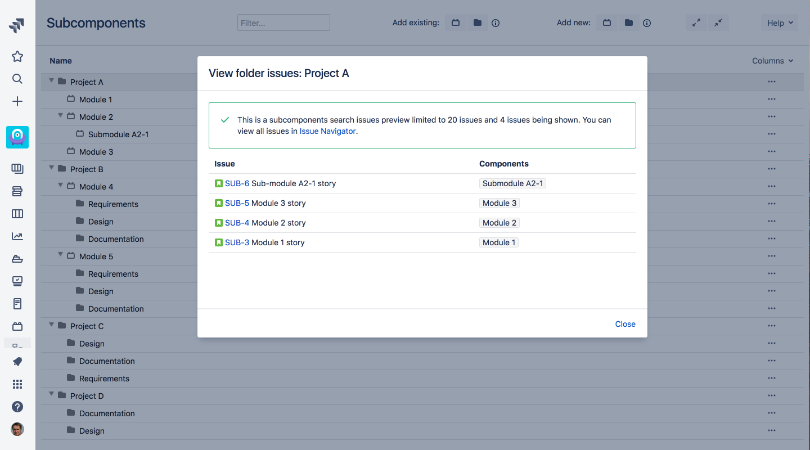
Task: Collapse the Module 5 node
Action: click(60, 256)
